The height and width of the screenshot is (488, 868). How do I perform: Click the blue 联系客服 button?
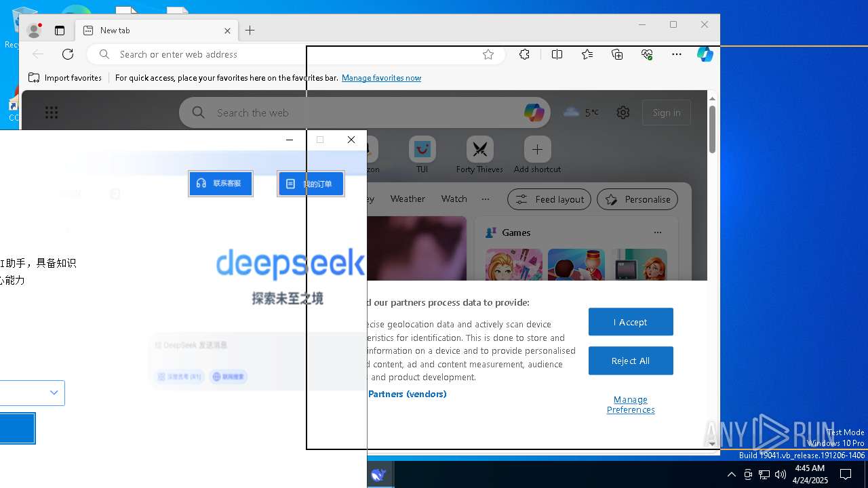(220, 184)
